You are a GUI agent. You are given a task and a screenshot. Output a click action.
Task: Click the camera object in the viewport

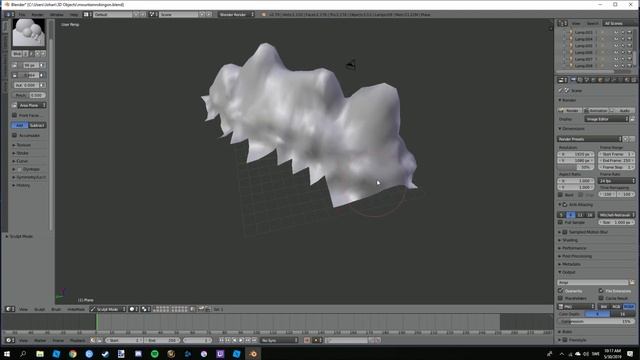pyautogui.click(x=351, y=64)
